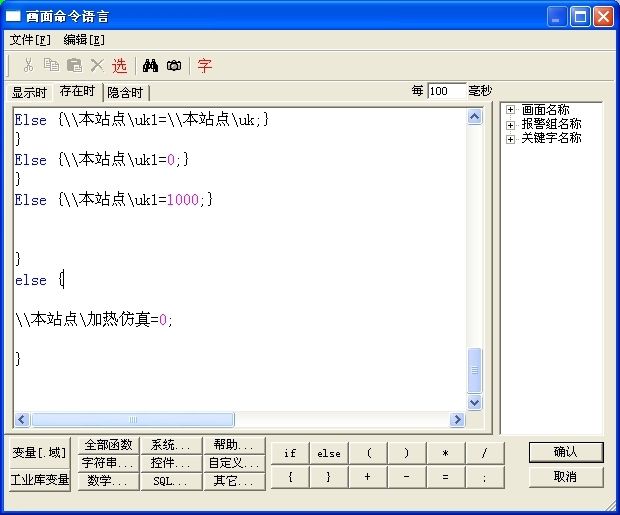Viewport: 620px width, 515px height.
Task: Insert equals = operator button
Action: click(x=446, y=477)
